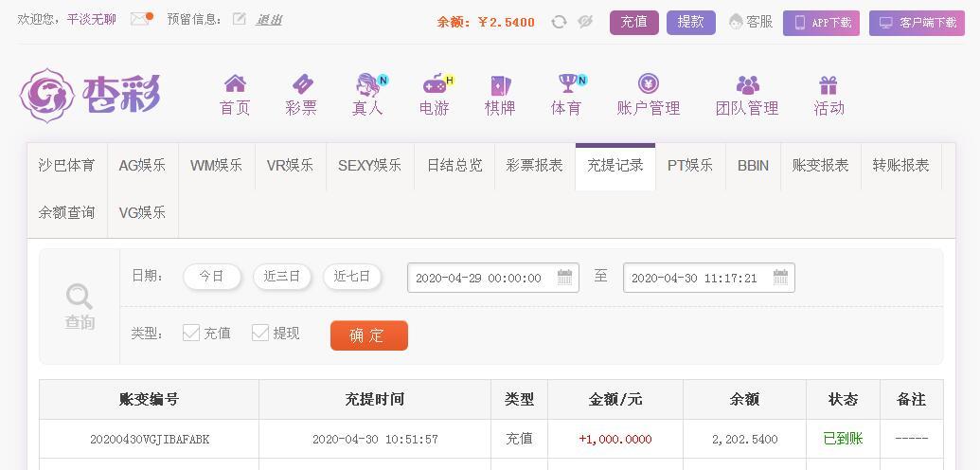The width and height of the screenshot is (980, 470).
Task: Click the balance amount ￥2.5400
Action: [x=507, y=23]
